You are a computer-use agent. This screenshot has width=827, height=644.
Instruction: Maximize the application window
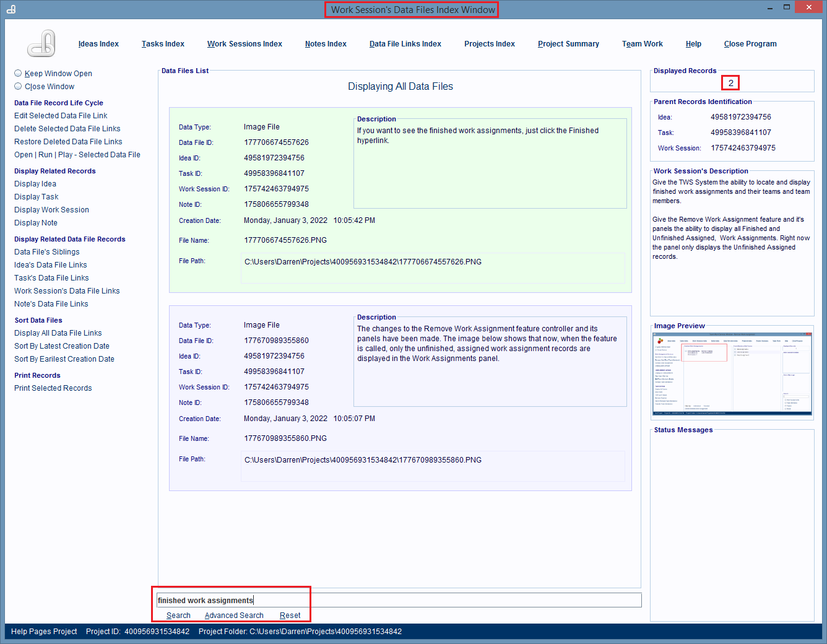pos(787,7)
